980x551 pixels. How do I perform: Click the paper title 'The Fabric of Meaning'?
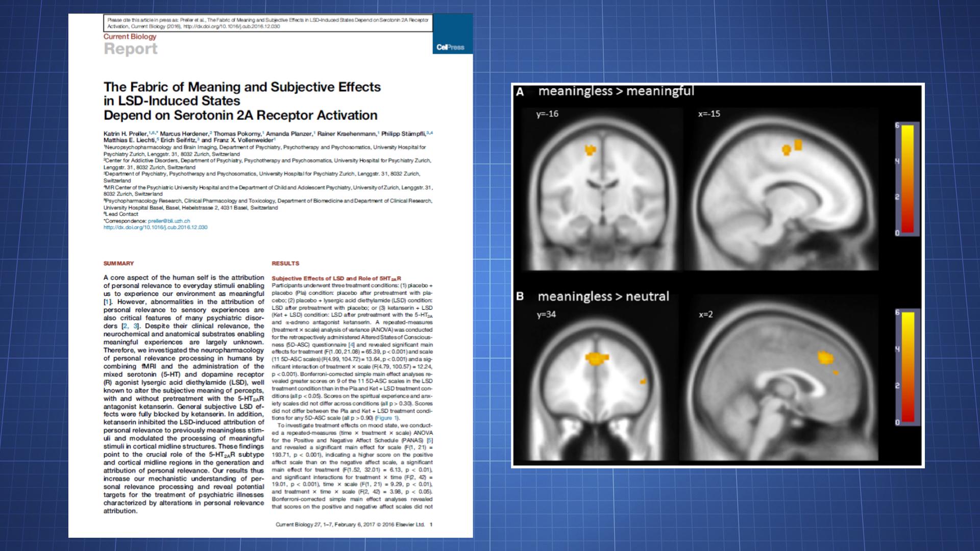click(242, 101)
